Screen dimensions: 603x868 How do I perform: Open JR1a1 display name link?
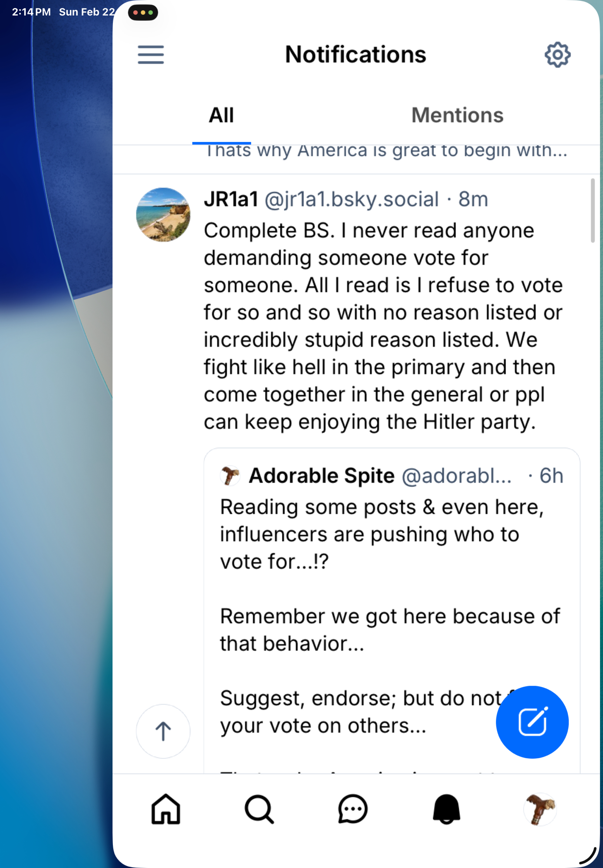pyautogui.click(x=231, y=200)
